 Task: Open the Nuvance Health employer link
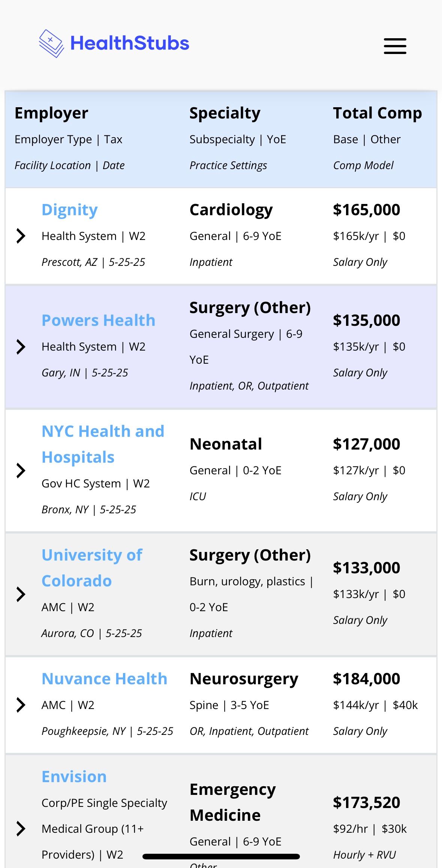tap(104, 679)
